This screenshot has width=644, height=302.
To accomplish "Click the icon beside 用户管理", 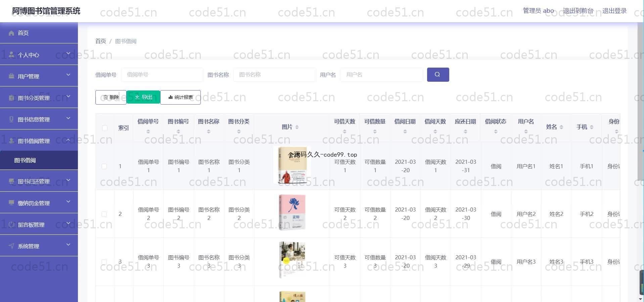I will coord(11,76).
